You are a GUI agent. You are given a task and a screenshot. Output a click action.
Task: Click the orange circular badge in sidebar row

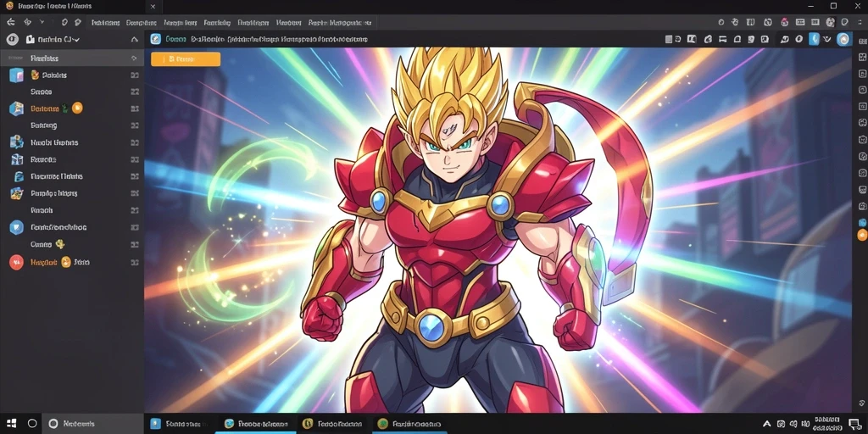coord(77,108)
